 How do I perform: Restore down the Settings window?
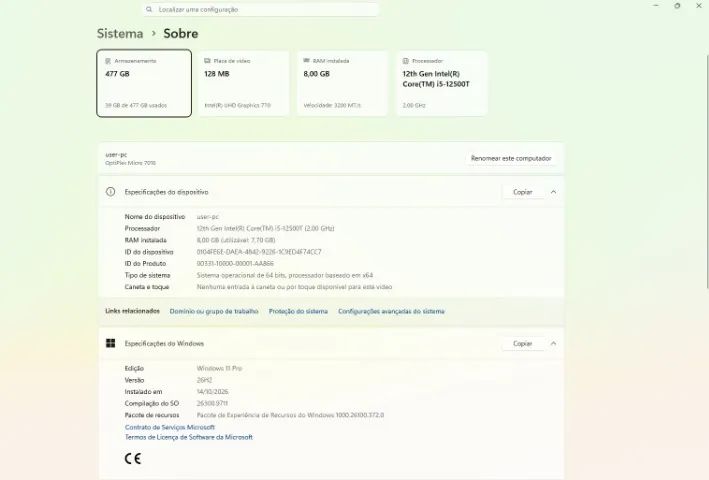tap(677, 5)
